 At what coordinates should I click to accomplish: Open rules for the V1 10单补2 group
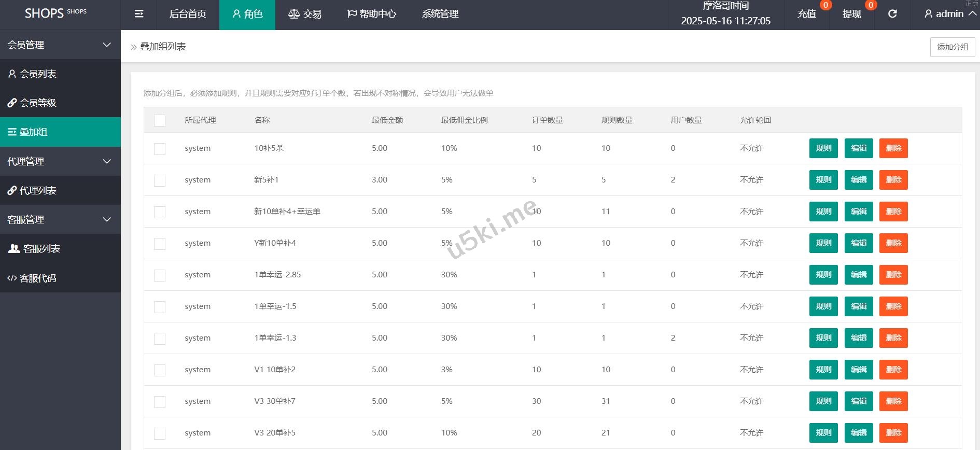[823, 370]
